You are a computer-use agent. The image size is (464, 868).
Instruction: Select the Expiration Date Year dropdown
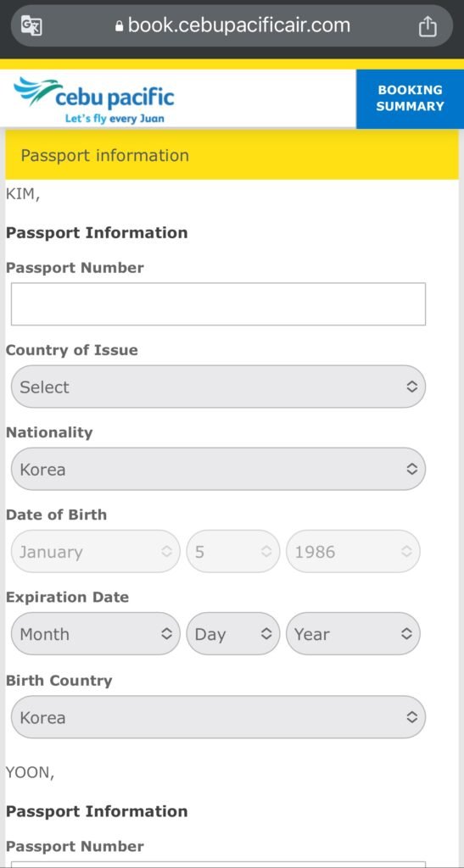(353, 634)
